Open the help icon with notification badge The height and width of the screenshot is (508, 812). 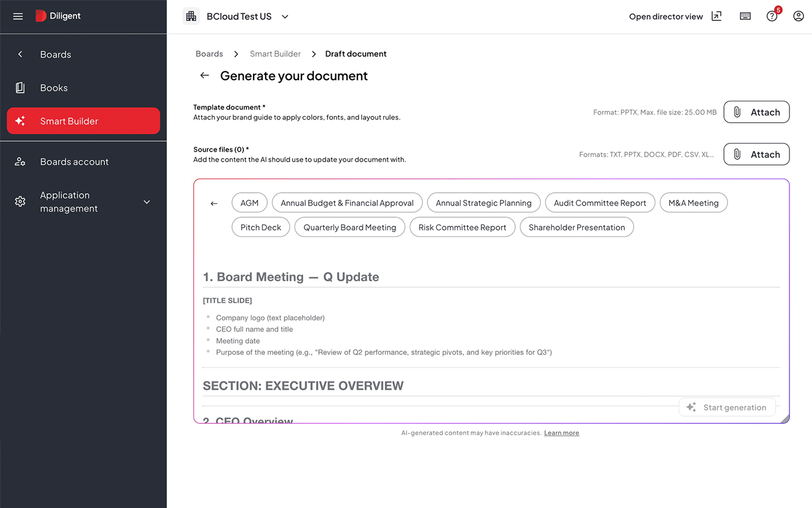pyautogui.click(x=772, y=16)
